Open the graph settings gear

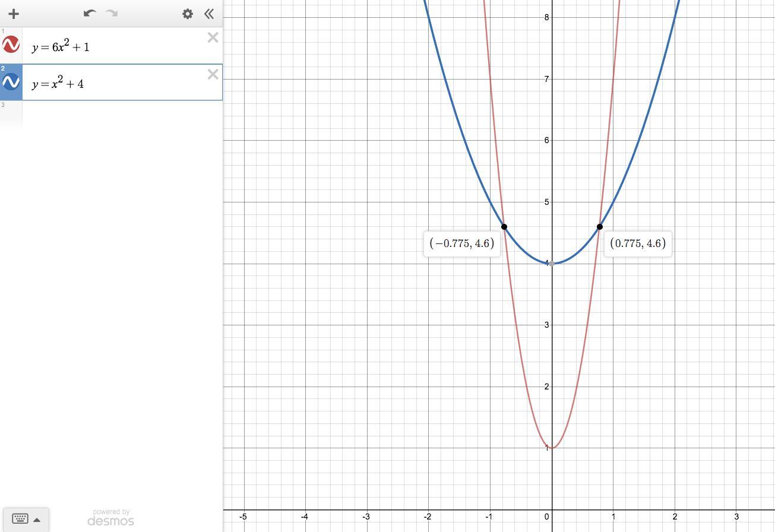pos(188,14)
